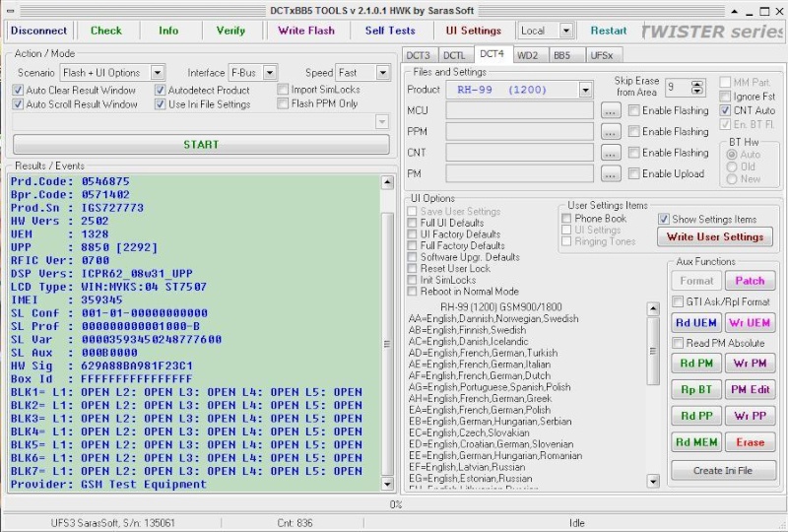Click the PPM file path field

click(519, 132)
